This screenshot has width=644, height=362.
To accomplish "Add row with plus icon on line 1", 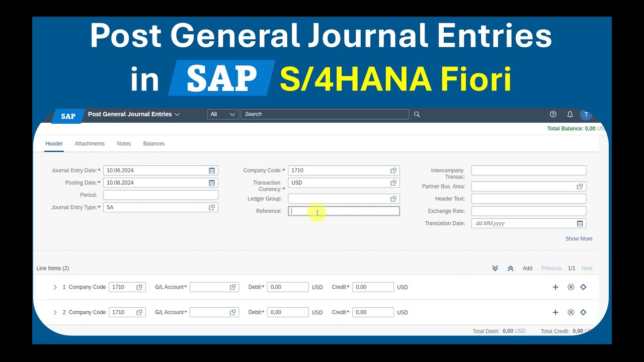I will tap(555, 287).
